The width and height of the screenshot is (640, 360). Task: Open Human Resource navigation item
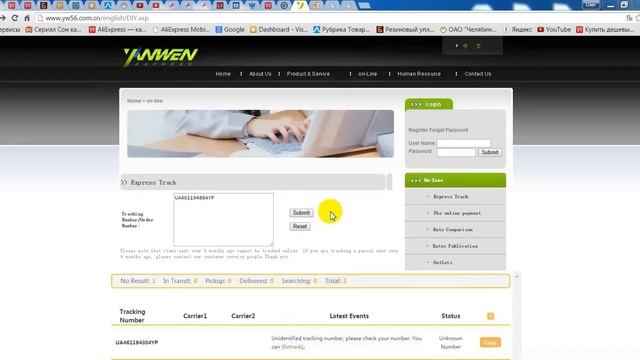click(x=419, y=74)
